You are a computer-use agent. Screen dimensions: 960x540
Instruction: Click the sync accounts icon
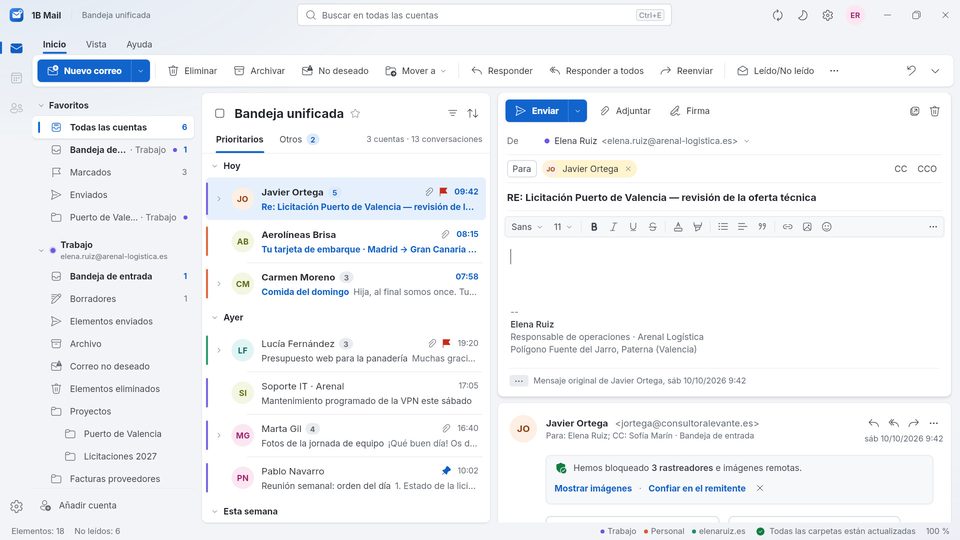778,15
